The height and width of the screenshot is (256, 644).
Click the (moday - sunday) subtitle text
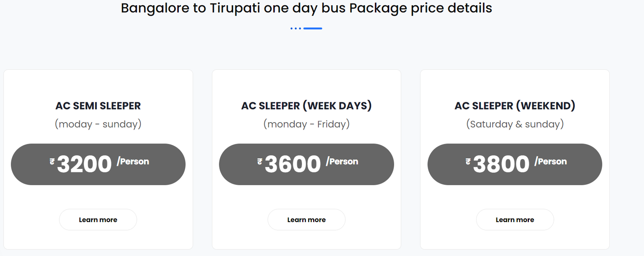(98, 124)
